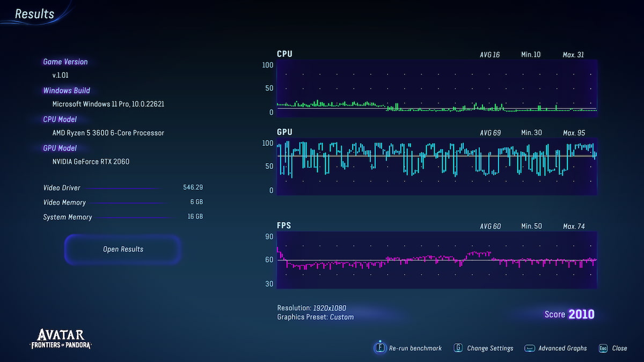Screen dimensions: 644x362
Task: Select the Change Settings label
Action: 490,348
